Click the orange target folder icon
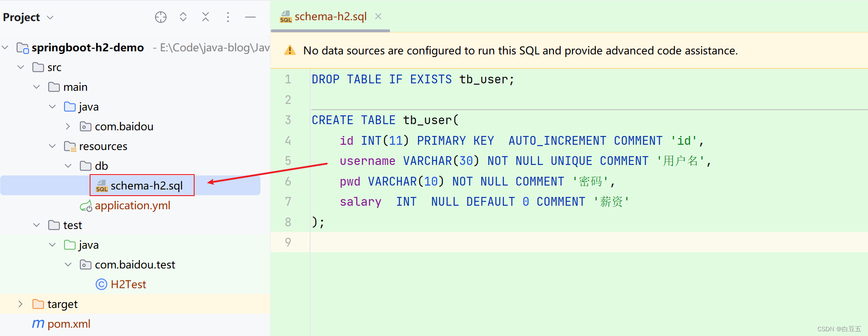The image size is (868, 336). click(x=38, y=304)
